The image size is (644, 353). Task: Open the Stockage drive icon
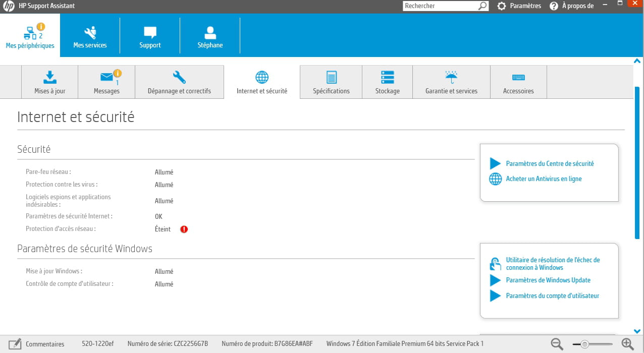point(387,77)
